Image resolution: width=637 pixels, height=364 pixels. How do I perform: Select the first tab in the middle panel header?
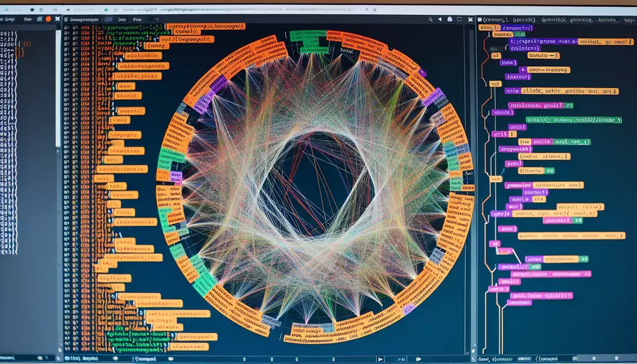tap(85, 21)
